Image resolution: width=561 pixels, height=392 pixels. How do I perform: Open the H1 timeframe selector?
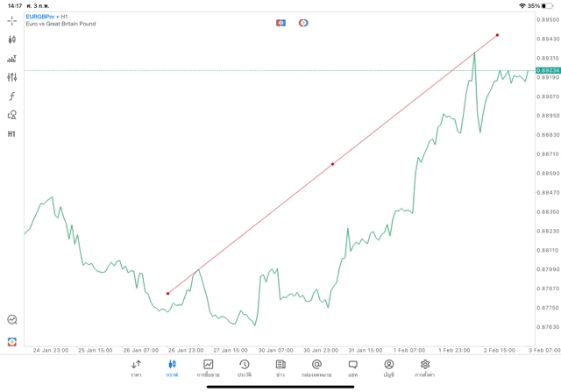(11, 134)
